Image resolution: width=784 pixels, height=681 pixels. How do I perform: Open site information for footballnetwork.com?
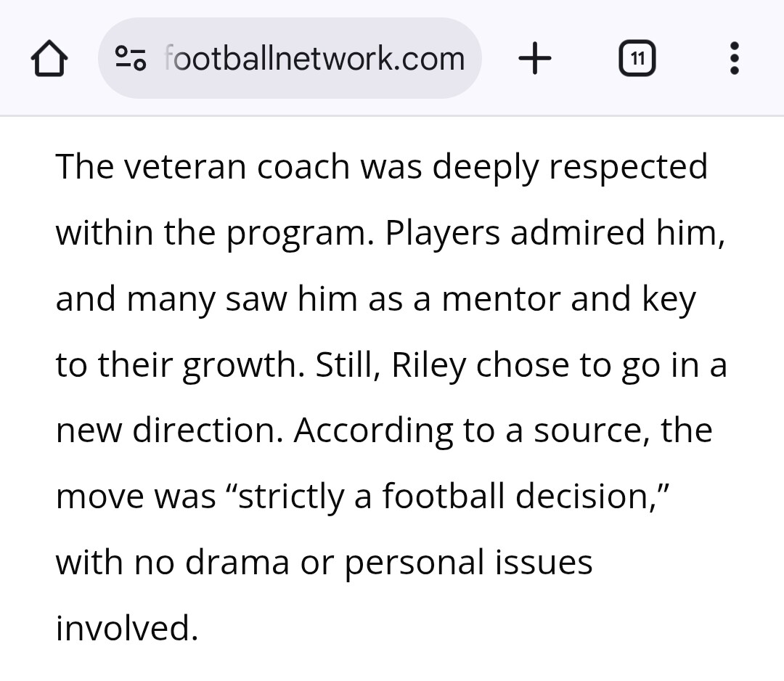tap(131, 59)
